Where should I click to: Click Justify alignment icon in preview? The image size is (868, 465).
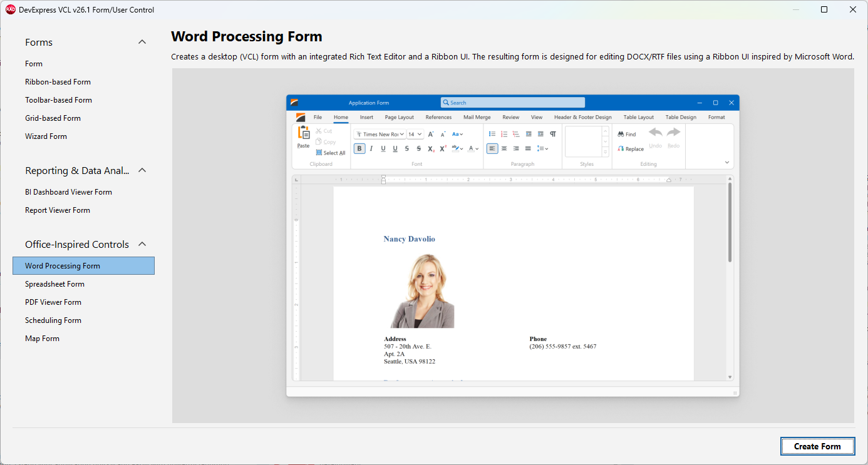pos(528,148)
